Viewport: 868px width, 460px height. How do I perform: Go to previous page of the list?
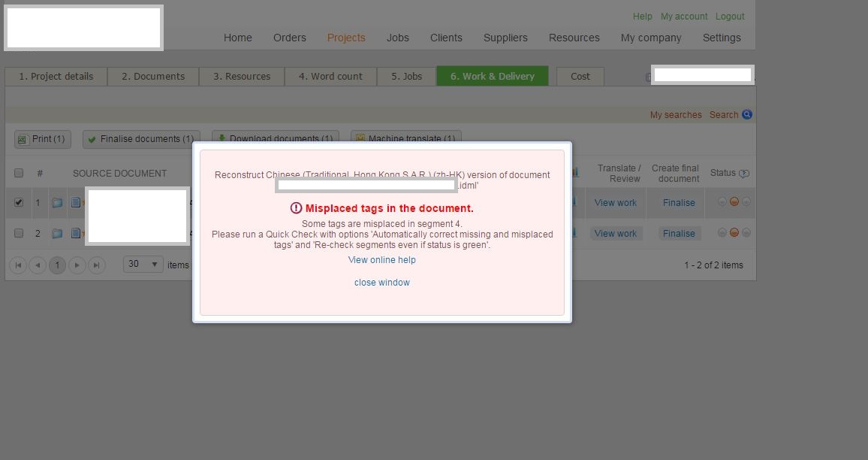tap(38, 265)
